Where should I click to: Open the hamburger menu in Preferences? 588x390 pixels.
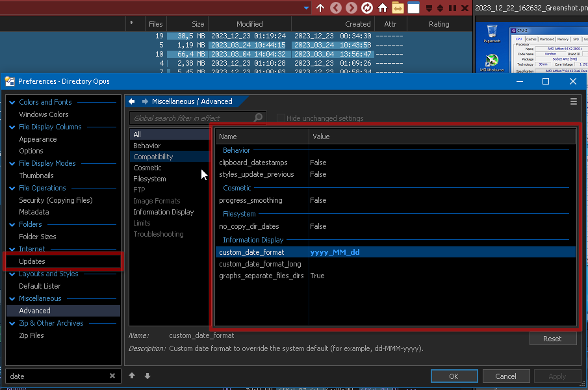574,101
